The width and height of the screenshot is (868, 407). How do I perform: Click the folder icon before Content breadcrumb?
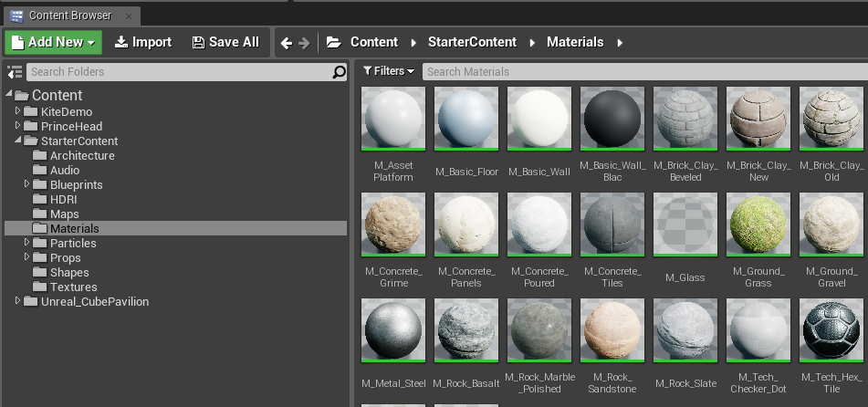(x=334, y=42)
